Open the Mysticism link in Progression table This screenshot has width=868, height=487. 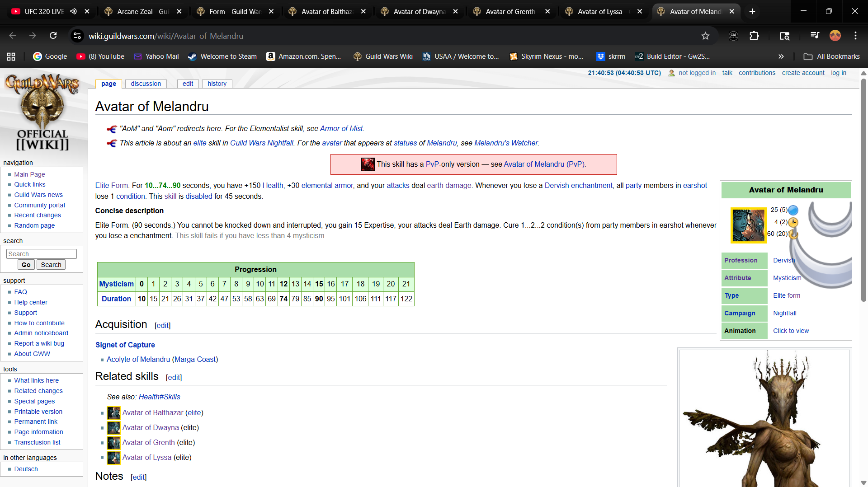point(116,284)
